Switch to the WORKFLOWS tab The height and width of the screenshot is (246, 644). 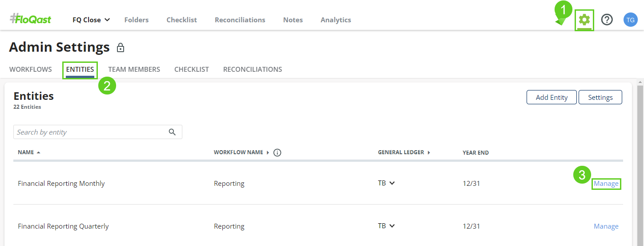click(x=31, y=70)
